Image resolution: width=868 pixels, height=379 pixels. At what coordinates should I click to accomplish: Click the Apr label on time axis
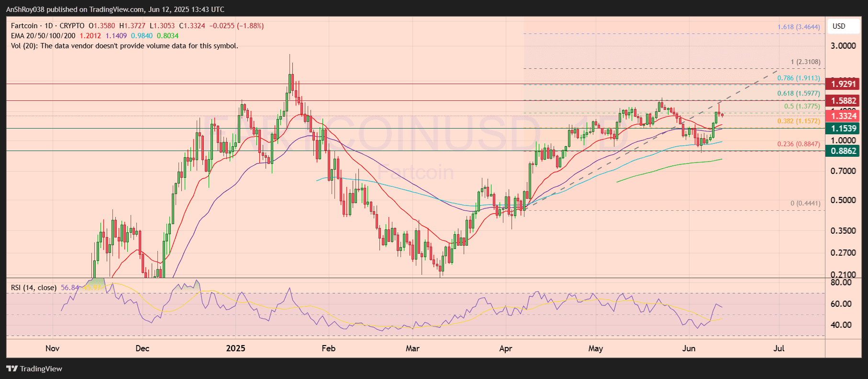click(x=506, y=348)
